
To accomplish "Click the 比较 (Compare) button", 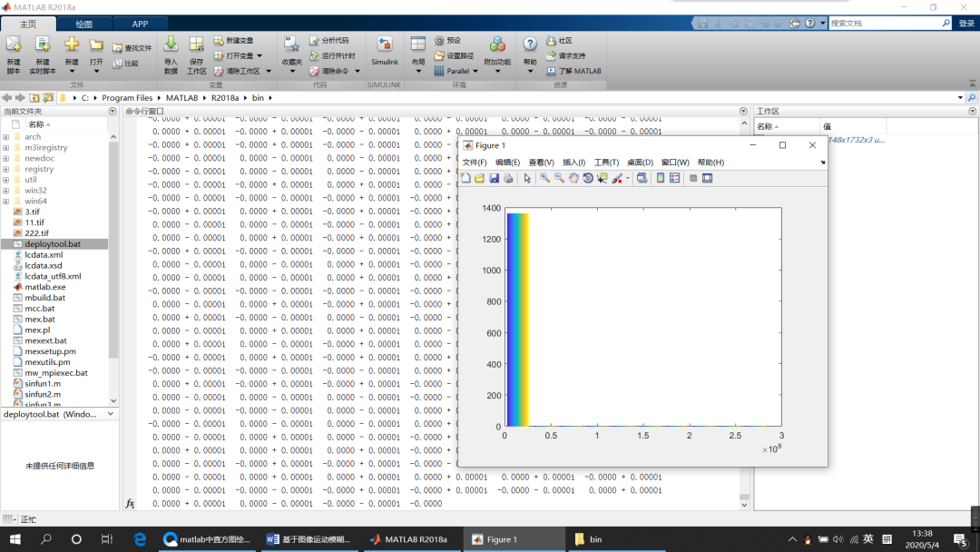I will (x=125, y=64).
